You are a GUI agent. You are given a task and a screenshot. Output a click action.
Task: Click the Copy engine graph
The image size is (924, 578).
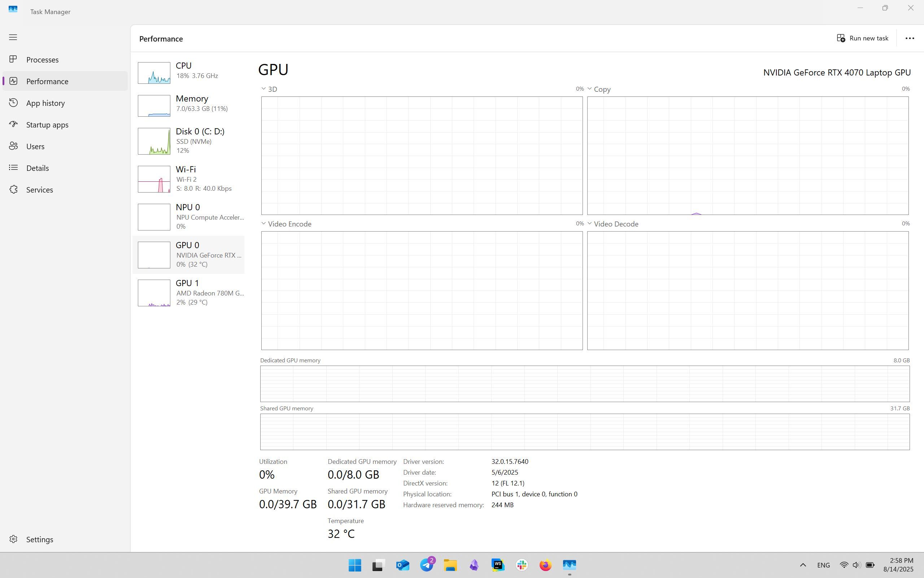pos(748,156)
